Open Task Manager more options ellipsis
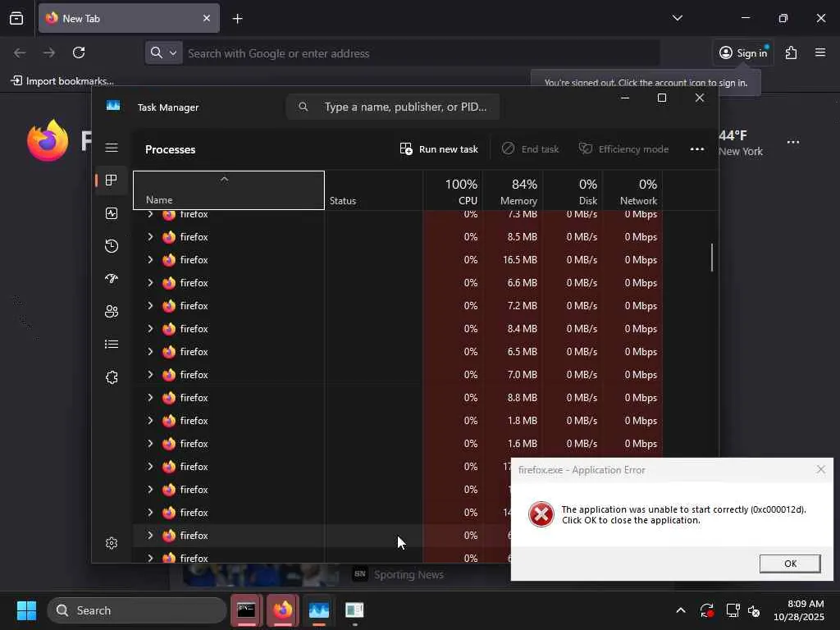 [x=697, y=149]
